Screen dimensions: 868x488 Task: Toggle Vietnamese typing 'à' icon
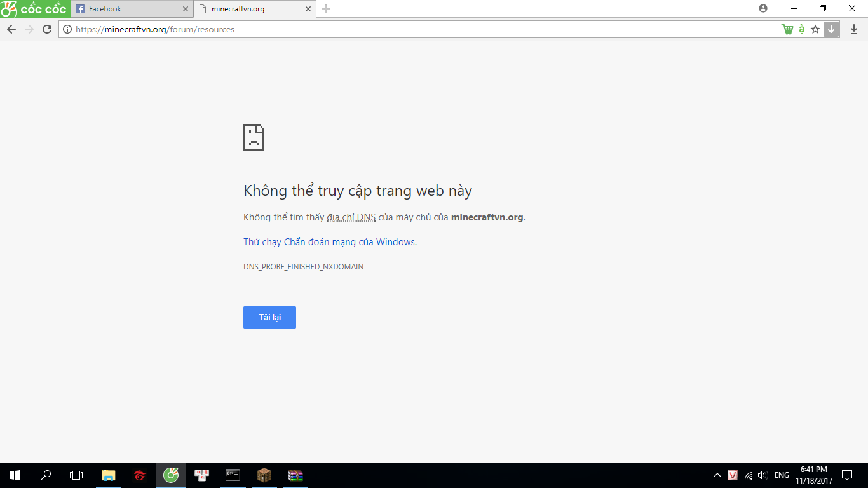[802, 29]
